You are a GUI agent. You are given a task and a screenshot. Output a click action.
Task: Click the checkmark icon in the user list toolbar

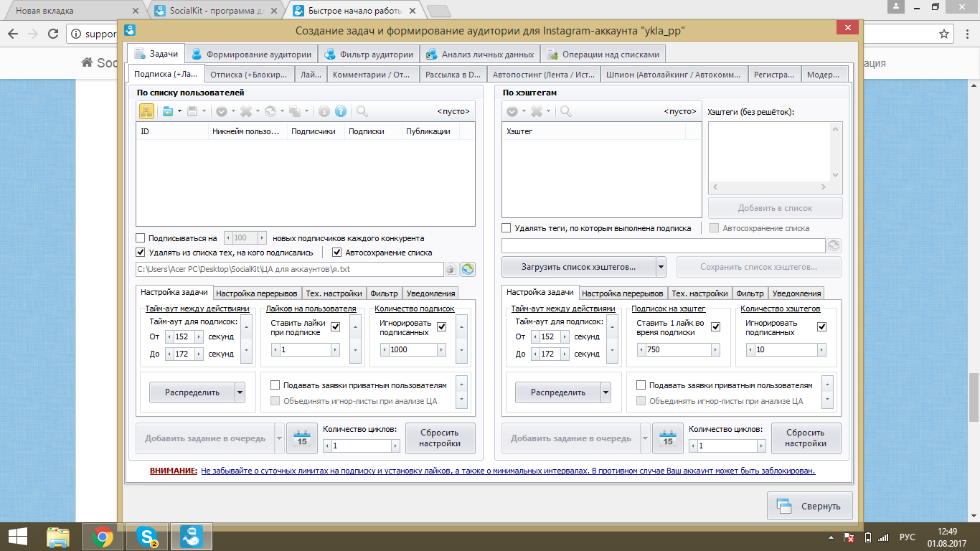221,111
